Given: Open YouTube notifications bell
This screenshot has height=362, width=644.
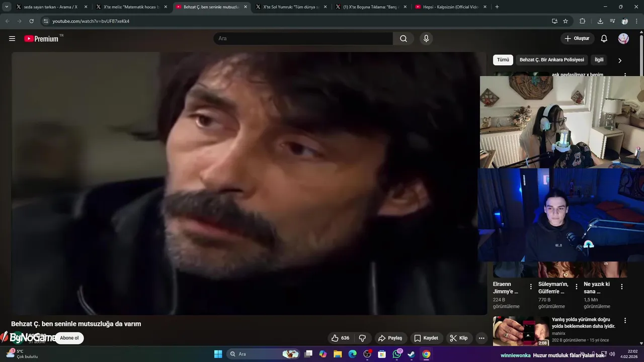Looking at the screenshot, I should [604, 39].
